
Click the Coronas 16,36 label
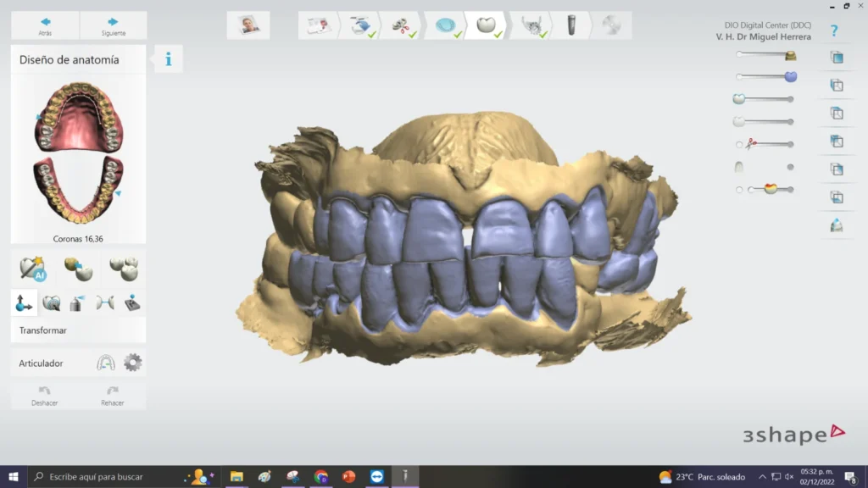pos(78,239)
